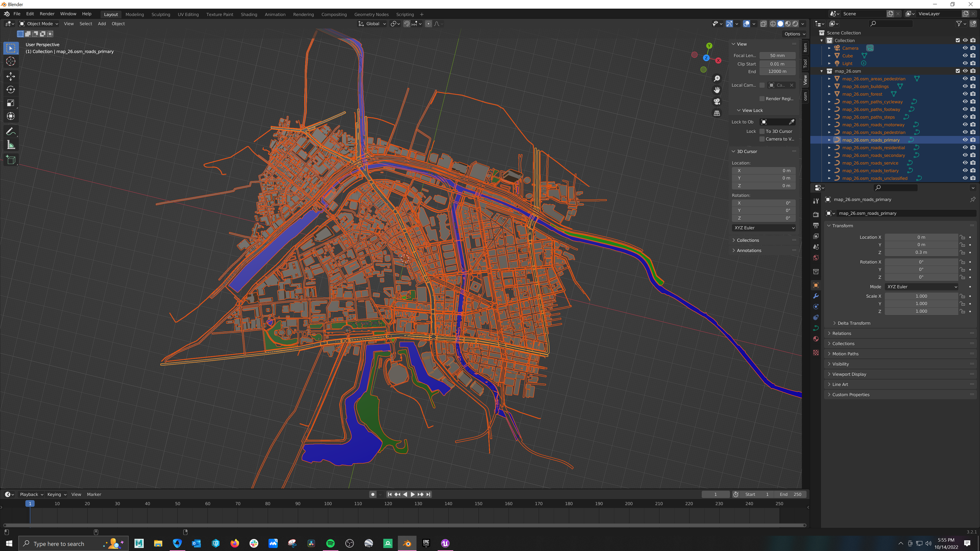Select the Measure tool

(x=11, y=145)
